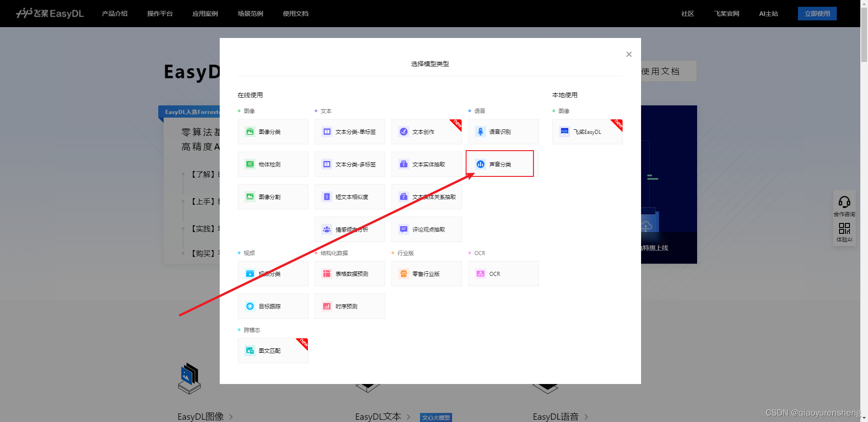Click the 使用文档 button behind dialog
This screenshot has width=868, height=422.
[669, 71]
